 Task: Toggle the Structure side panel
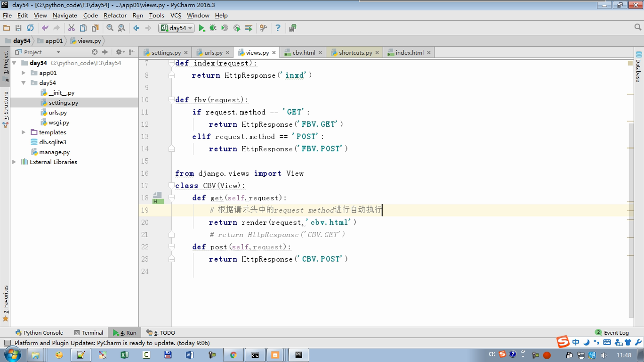click(6, 109)
